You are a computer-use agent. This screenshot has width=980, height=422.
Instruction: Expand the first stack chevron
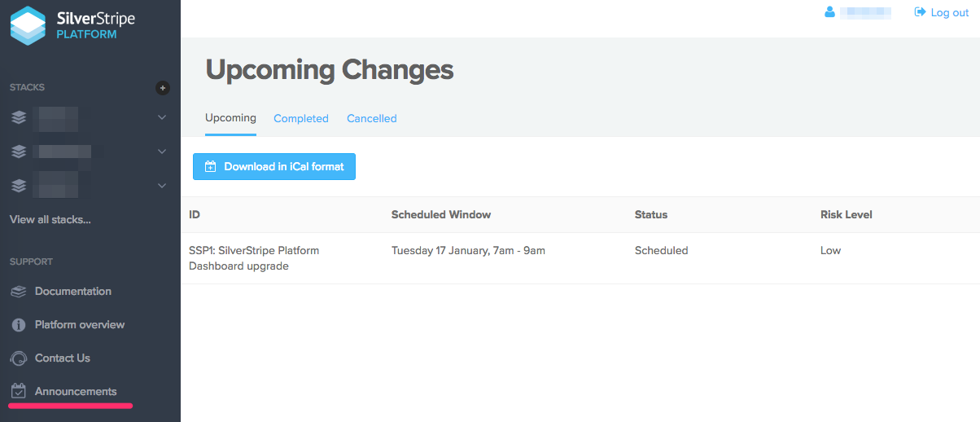click(162, 117)
